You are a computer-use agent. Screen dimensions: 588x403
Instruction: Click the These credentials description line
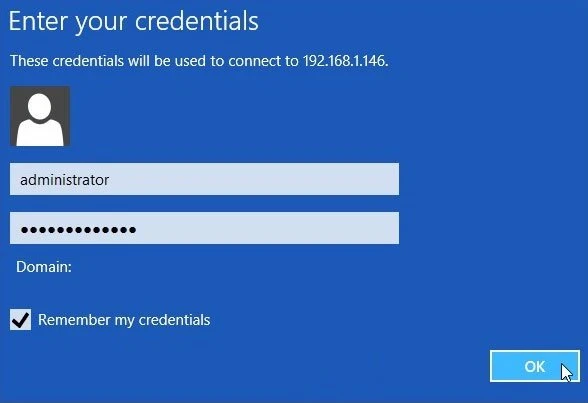point(199,61)
